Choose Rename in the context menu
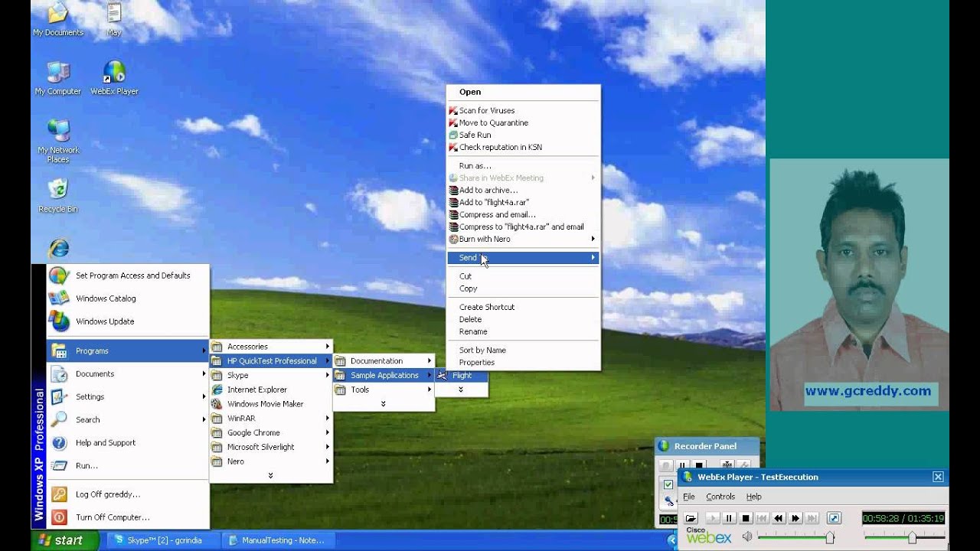Image resolution: width=980 pixels, height=551 pixels. pyautogui.click(x=523, y=331)
